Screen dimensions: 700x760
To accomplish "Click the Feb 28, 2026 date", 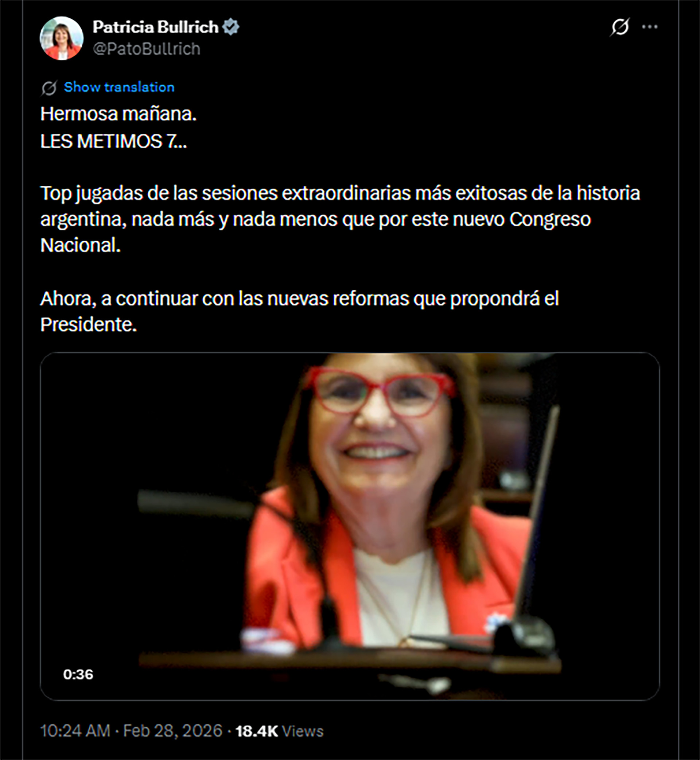I will [x=173, y=731].
